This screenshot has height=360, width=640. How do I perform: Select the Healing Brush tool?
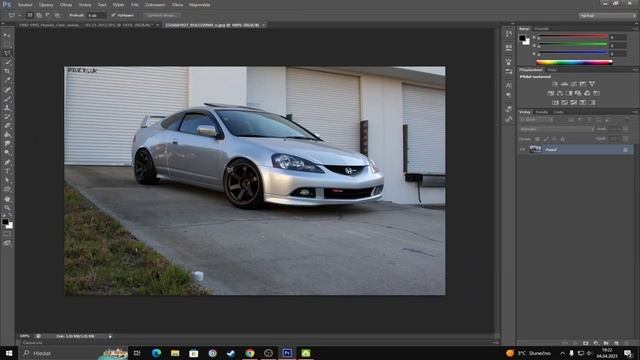click(7, 89)
